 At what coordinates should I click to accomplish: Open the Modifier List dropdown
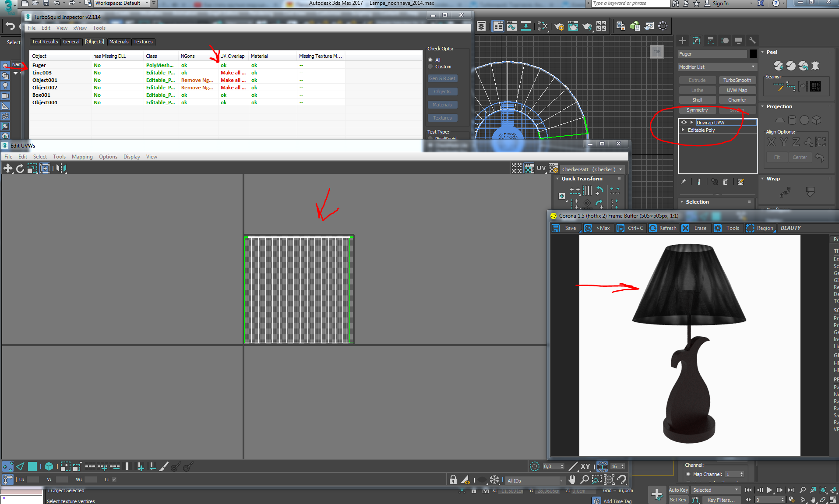(x=717, y=67)
